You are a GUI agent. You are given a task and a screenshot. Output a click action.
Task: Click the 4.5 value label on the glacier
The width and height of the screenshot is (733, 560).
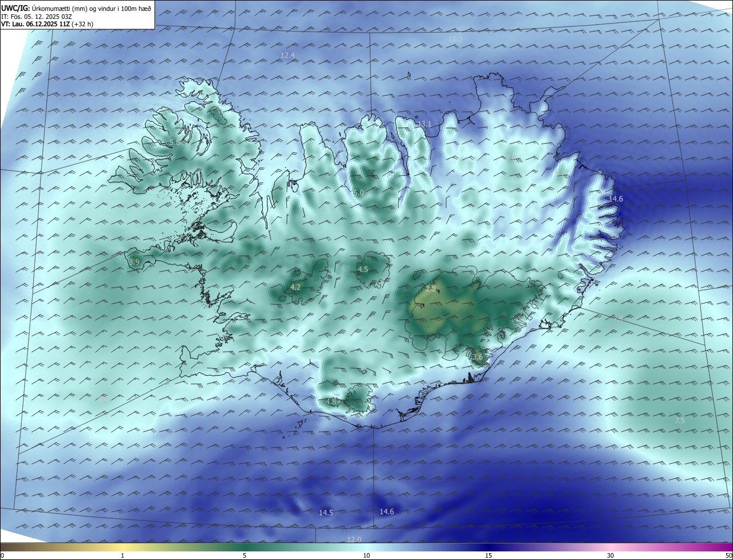(363, 270)
